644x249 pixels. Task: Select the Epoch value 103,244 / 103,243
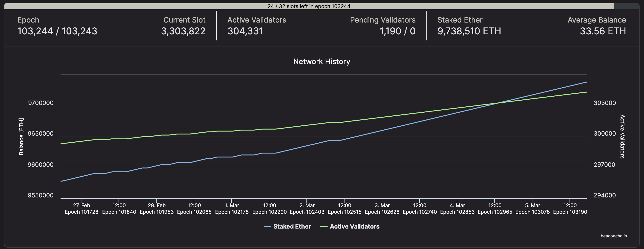tap(57, 31)
